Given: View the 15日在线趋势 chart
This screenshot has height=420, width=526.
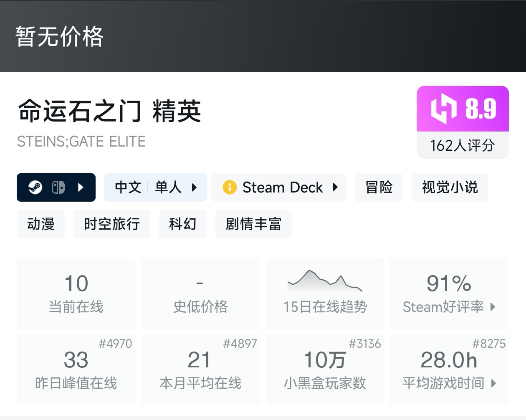Looking at the screenshot, I should pos(325,293).
